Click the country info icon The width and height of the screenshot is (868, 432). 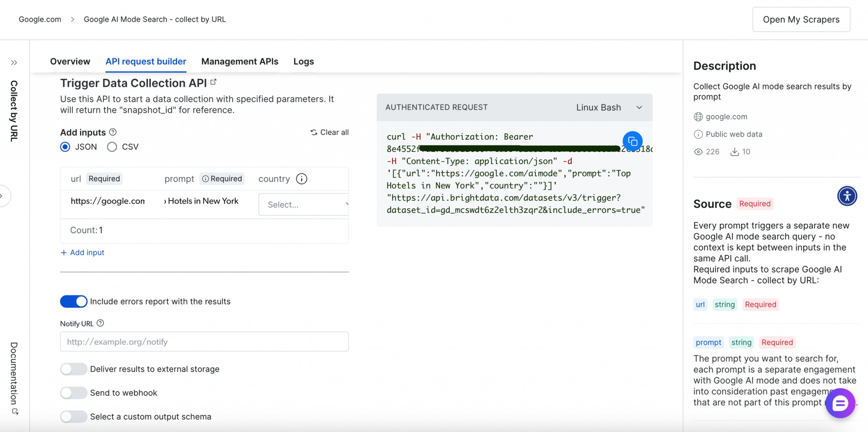pos(301,179)
